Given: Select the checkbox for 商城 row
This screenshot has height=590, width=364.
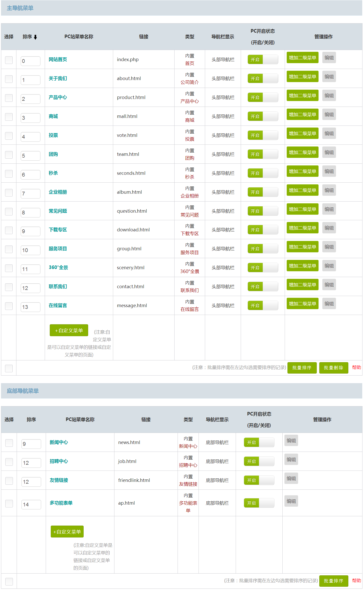Looking at the screenshot, I should pos(9,117).
